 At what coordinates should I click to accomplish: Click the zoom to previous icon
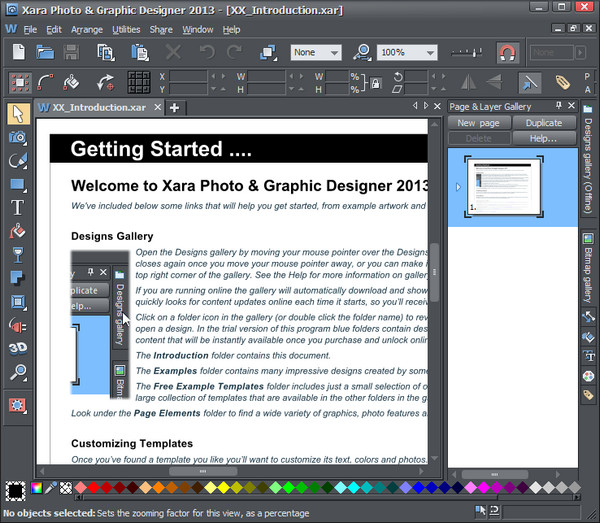click(362, 52)
